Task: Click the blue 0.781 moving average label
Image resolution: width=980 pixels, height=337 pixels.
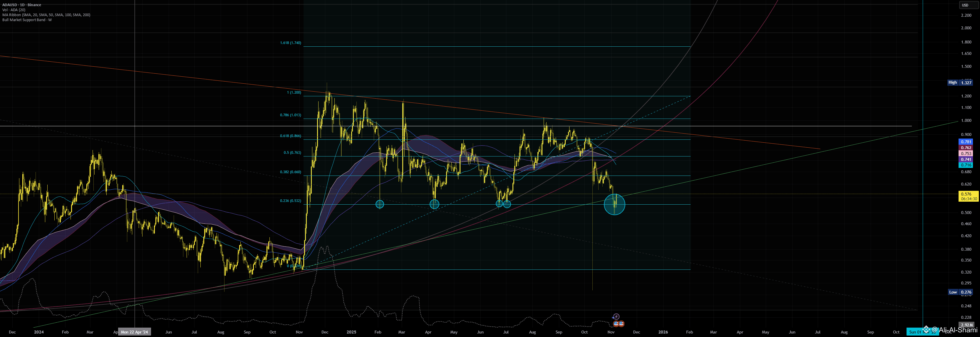Action: pyautogui.click(x=966, y=142)
